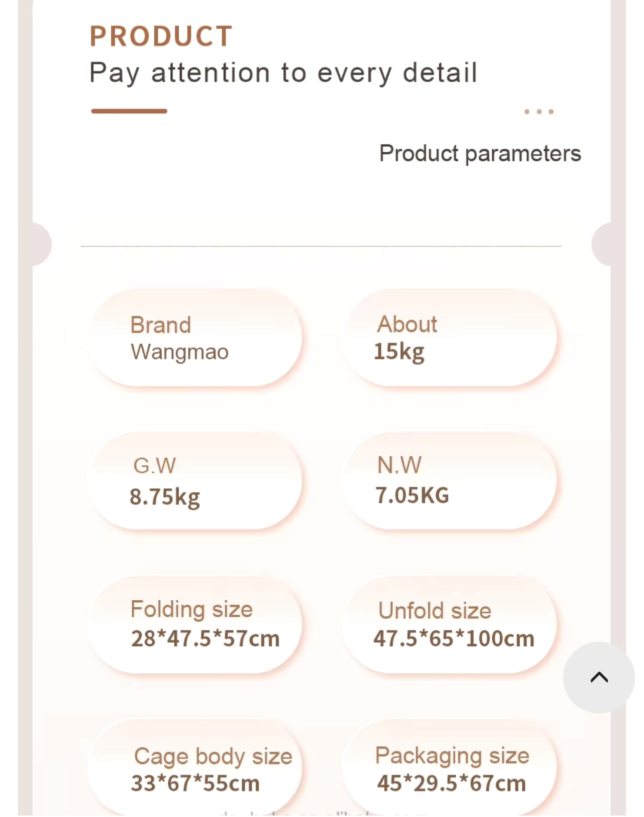
Task: Click the Wangmao brand name text
Action: [x=180, y=353]
